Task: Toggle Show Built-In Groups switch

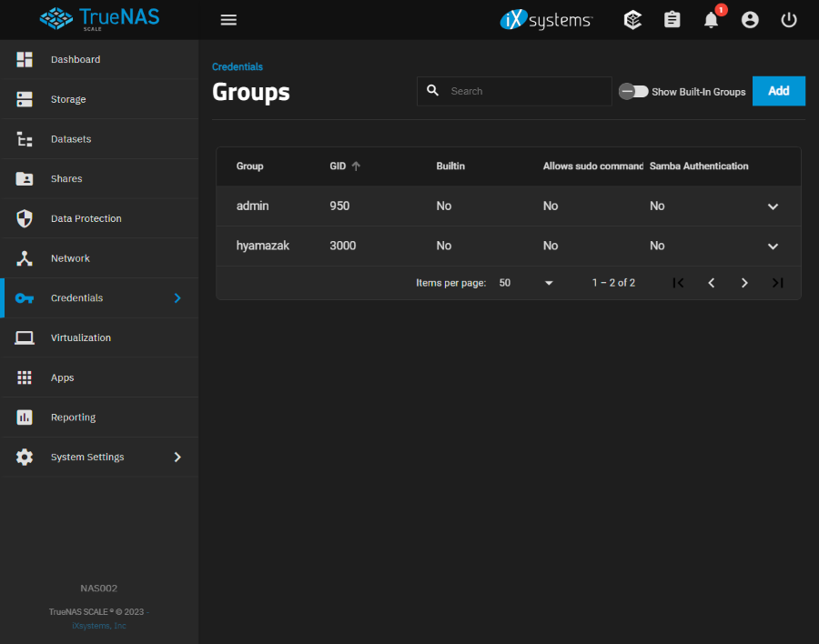Action: tap(633, 91)
